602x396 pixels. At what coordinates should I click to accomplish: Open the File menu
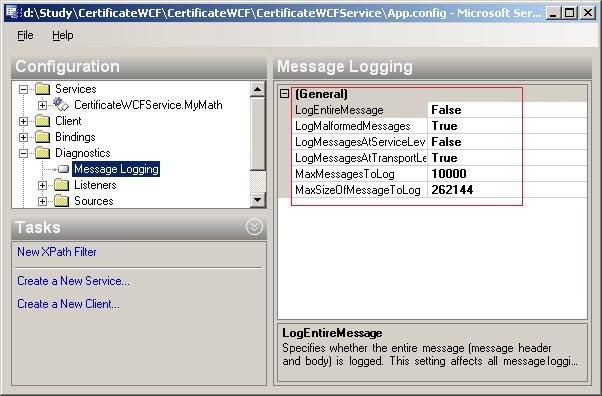[x=25, y=35]
